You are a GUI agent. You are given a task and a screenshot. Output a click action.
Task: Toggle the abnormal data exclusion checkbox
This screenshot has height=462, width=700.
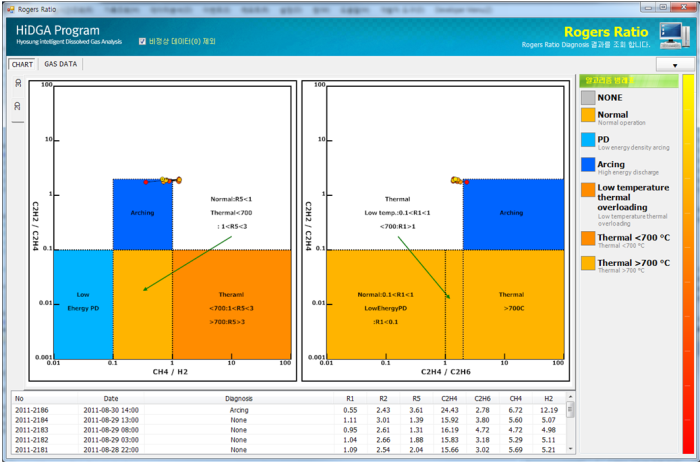pyautogui.click(x=142, y=42)
